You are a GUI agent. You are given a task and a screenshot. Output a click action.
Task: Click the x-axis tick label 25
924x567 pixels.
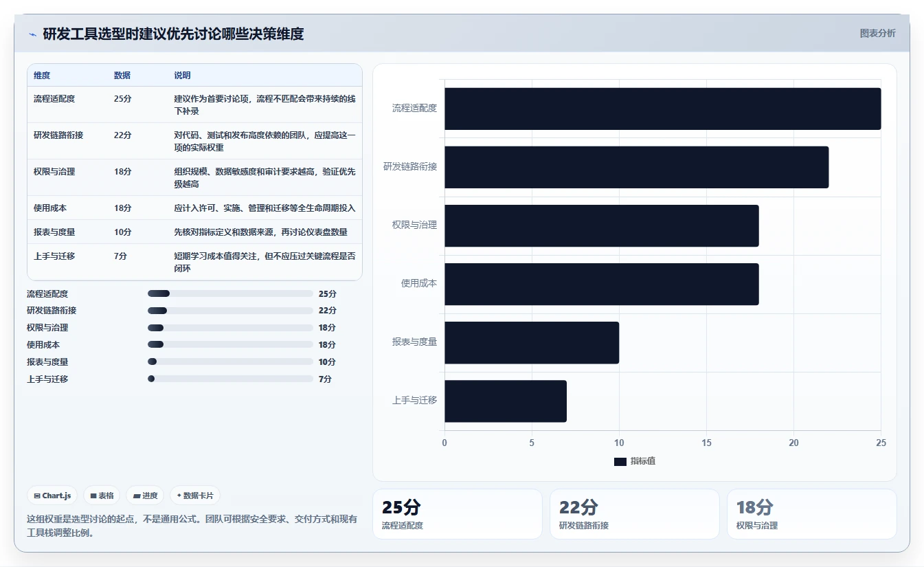point(881,443)
